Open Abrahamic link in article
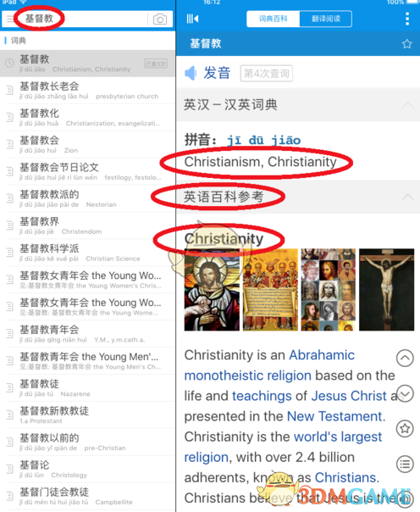 coord(322,355)
